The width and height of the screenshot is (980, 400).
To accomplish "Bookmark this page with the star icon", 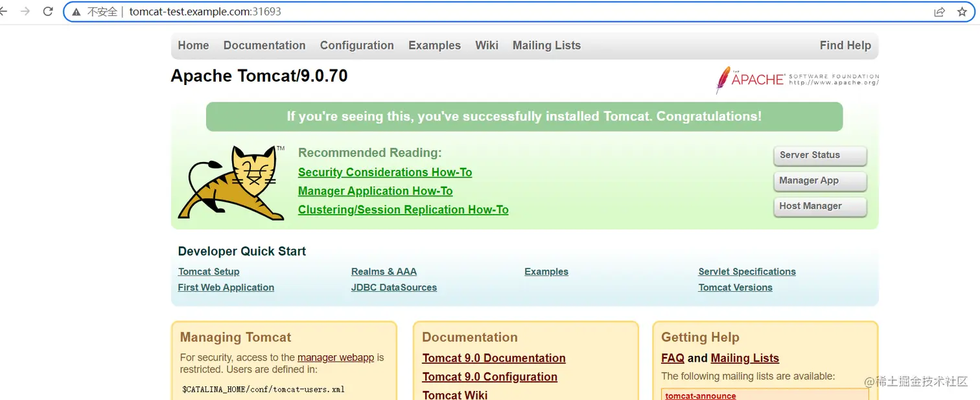I will pyautogui.click(x=962, y=12).
